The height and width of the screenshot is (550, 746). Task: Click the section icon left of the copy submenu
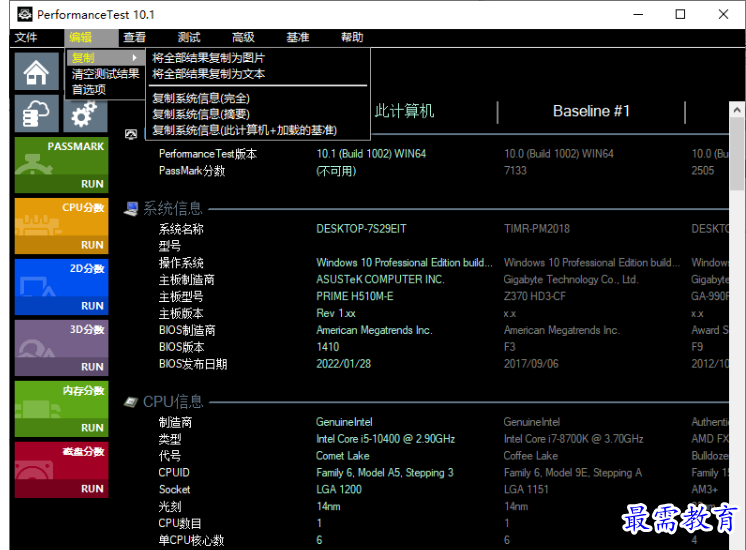pyautogui.click(x=131, y=135)
